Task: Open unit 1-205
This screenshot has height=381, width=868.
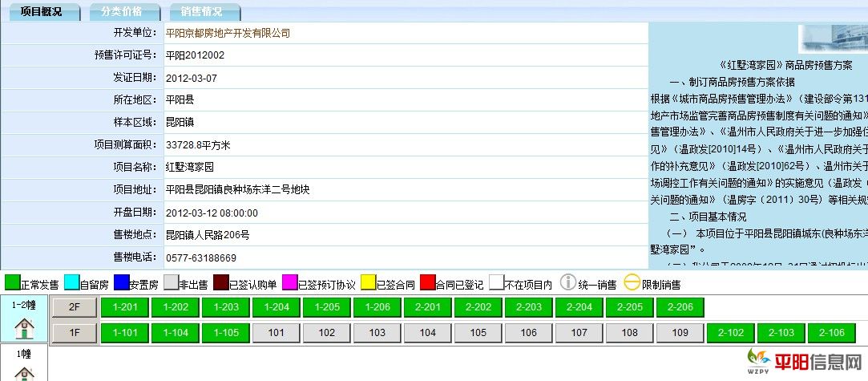Action: (327, 307)
